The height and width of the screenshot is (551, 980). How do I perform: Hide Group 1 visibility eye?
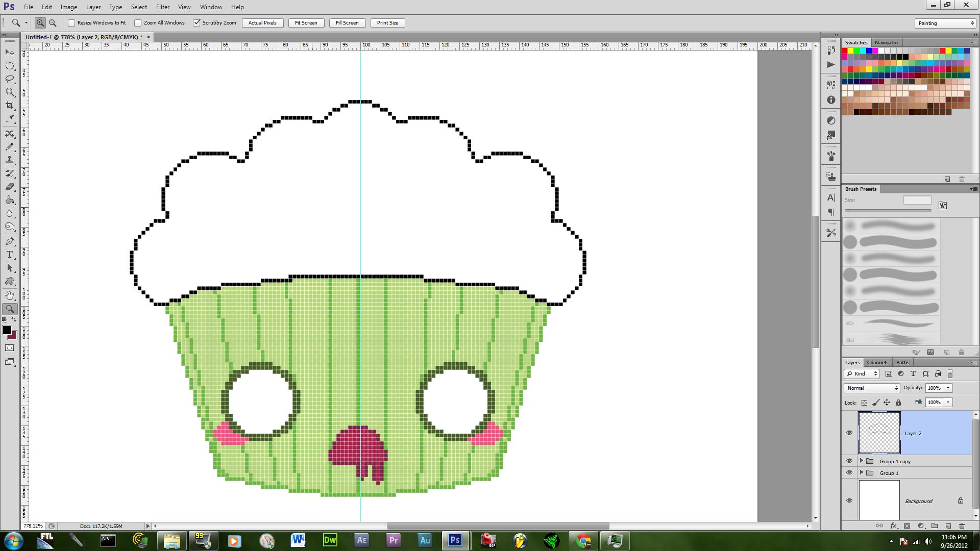click(849, 472)
